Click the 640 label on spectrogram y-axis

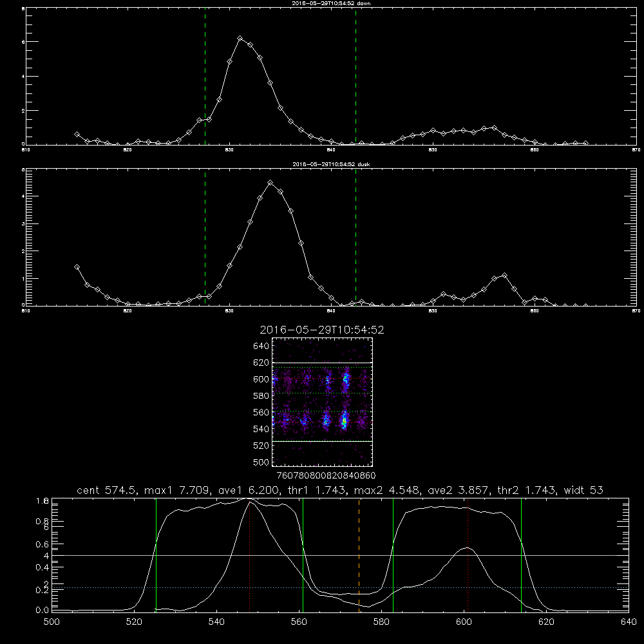pyautogui.click(x=261, y=346)
